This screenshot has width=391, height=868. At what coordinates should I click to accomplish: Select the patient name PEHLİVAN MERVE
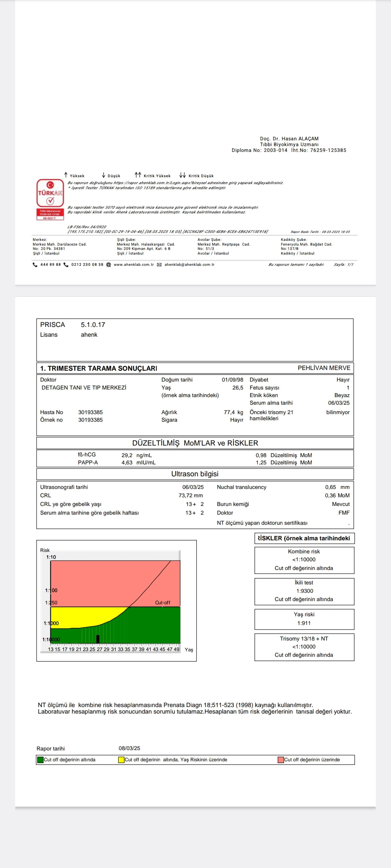(324, 368)
